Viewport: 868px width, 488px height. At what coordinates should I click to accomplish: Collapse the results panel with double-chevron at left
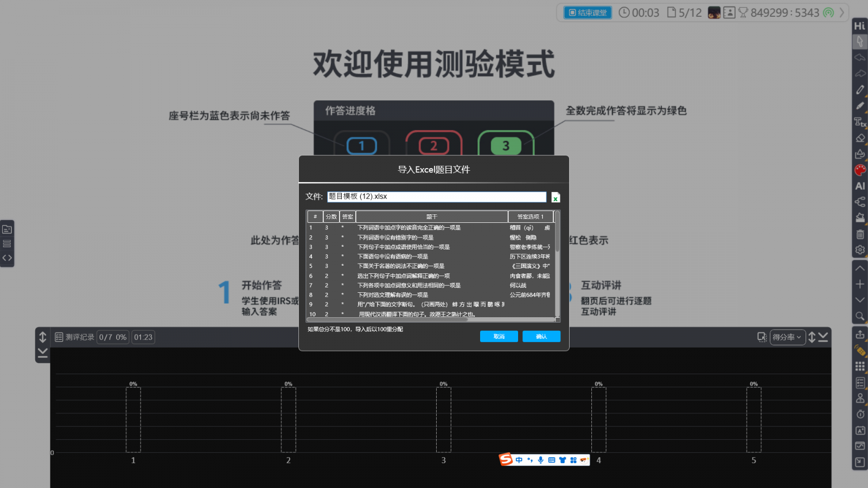click(42, 354)
